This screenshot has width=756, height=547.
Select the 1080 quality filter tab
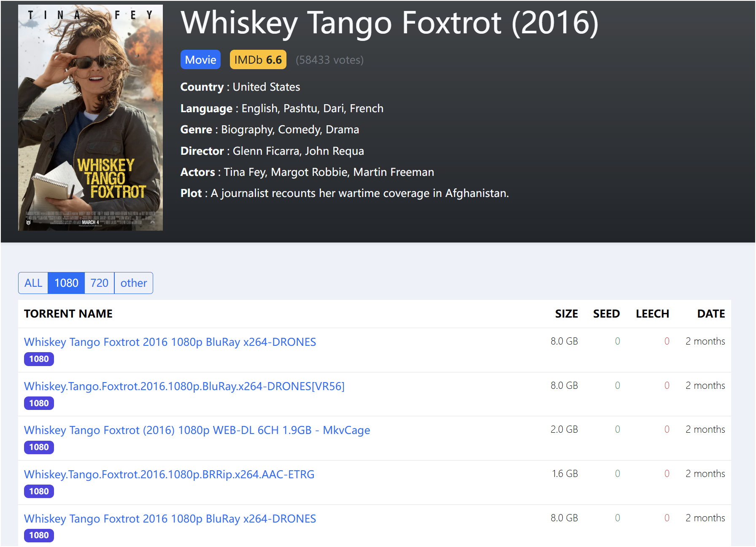point(66,283)
